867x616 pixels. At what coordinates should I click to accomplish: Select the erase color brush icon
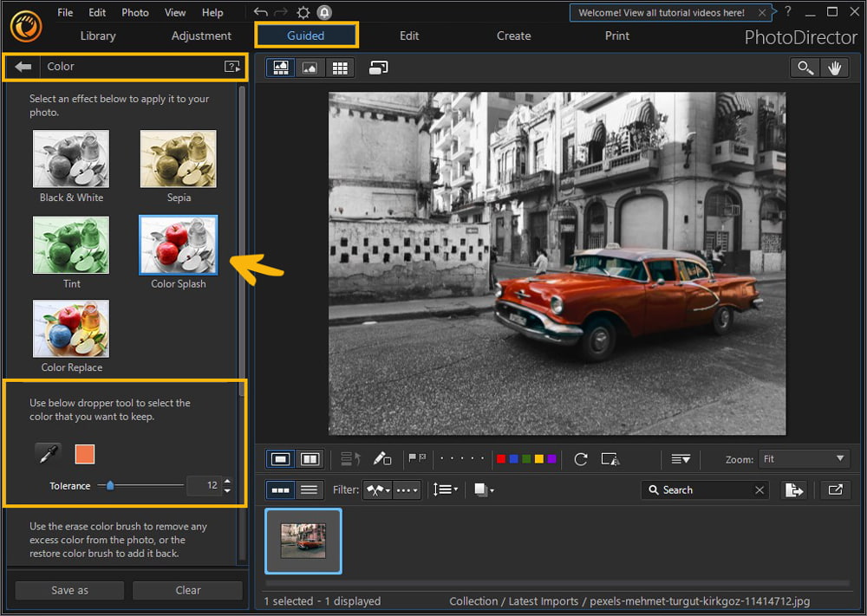[x=382, y=459]
